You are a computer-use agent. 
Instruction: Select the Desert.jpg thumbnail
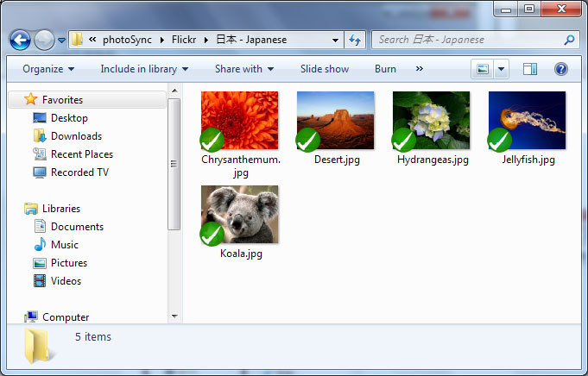pyautogui.click(x=336, y=120)
